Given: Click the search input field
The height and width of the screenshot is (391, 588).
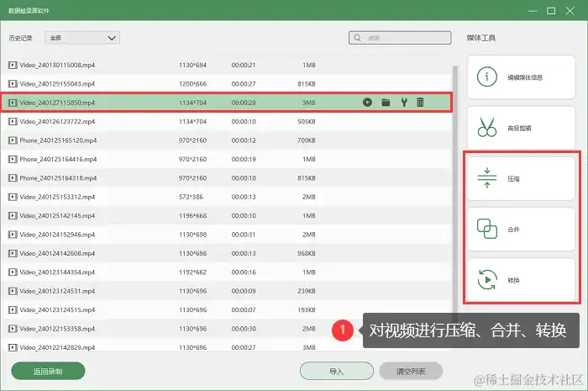Looking at the screenshot, I should pos(400,38).
